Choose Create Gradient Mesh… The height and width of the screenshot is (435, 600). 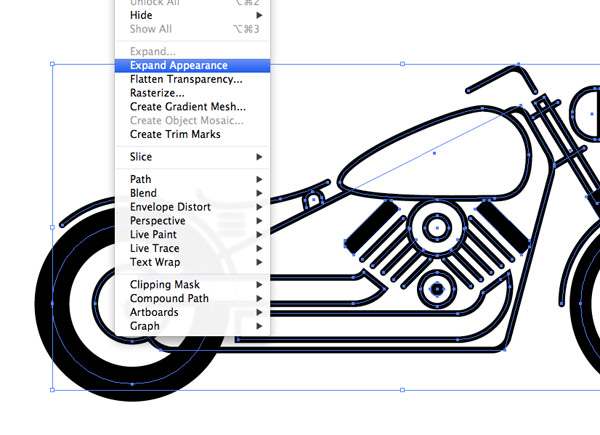(192, 107)
